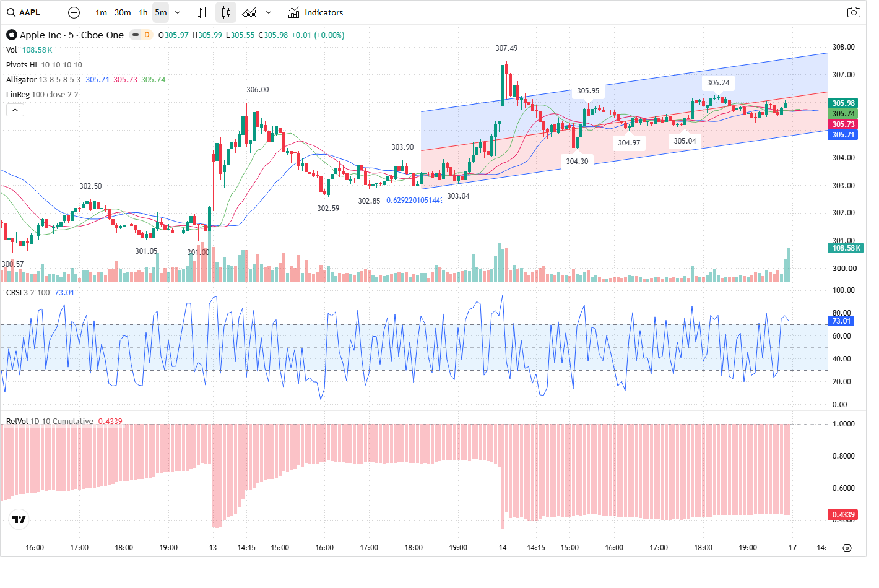
Task: Select the 1h timeframe
Action: point(143,12)
